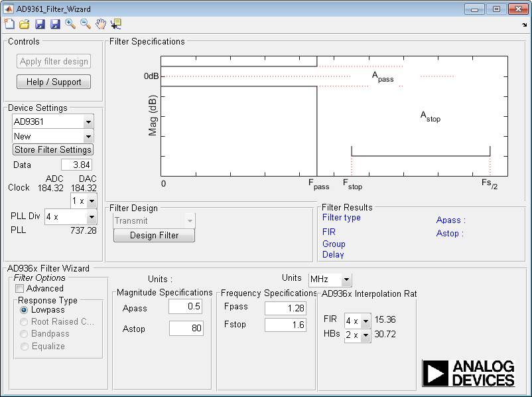Edit the Fpass frequency value field

click(285, 307)
